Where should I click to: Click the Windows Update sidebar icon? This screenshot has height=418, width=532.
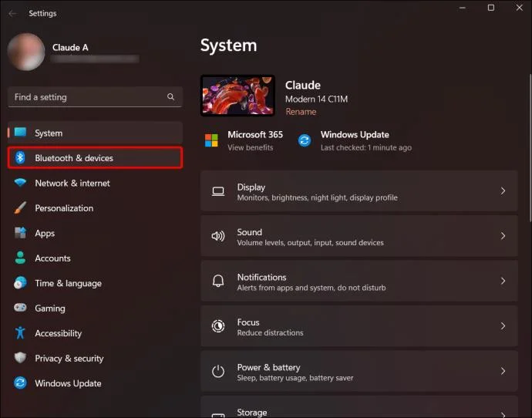(20, 383)
